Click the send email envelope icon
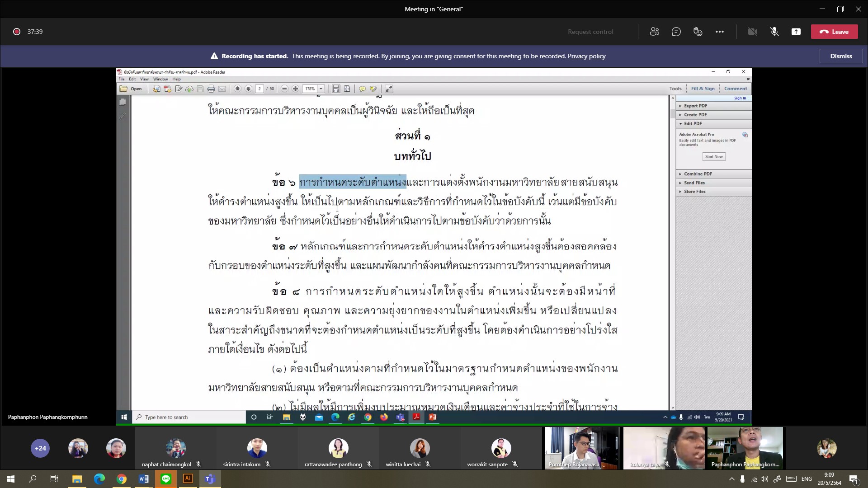The height and width of the screenshot is (488, 868). [222, 89]
